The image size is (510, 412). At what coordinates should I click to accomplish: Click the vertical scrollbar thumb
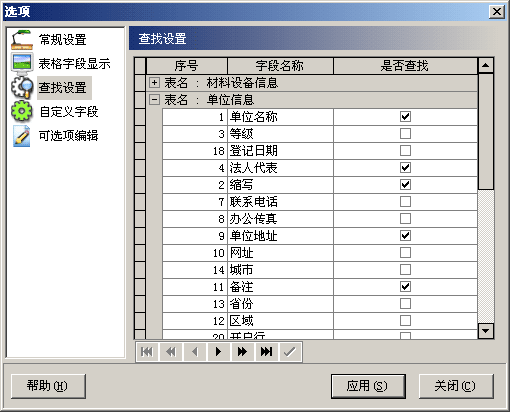486,132
